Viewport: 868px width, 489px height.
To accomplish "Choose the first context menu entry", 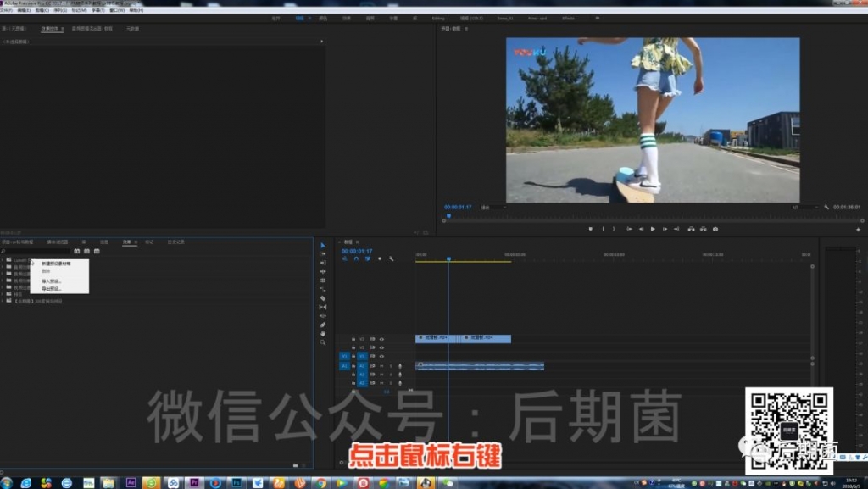I will coord(56,264).
